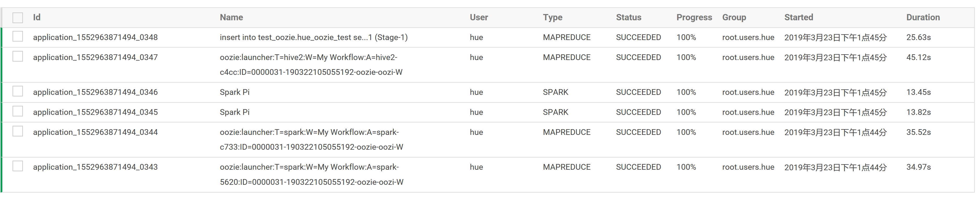Sort jobs by Status column
Viewport: 980px width, 197px height.
pos(628,17)
